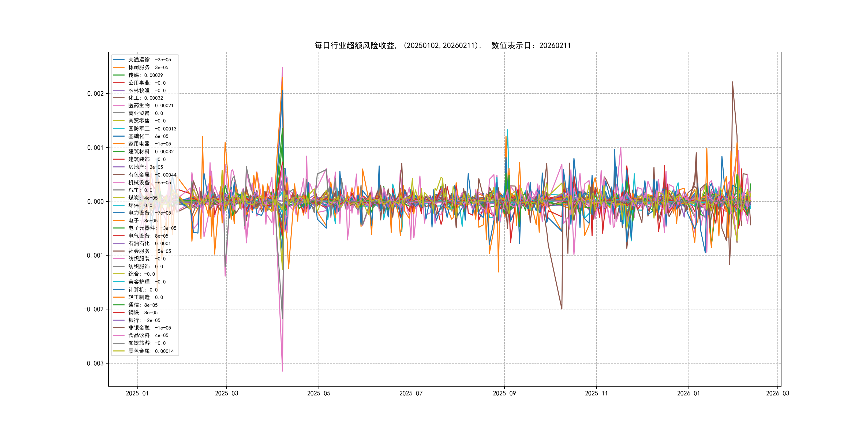The image size is (868, 434).
Task: Click the green line swatch beside 建筑材料
Action: (x=119, y=151)
